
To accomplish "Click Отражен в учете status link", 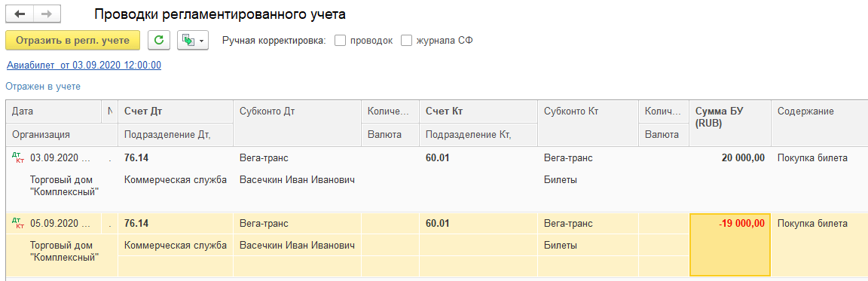I will coord(43,87).
